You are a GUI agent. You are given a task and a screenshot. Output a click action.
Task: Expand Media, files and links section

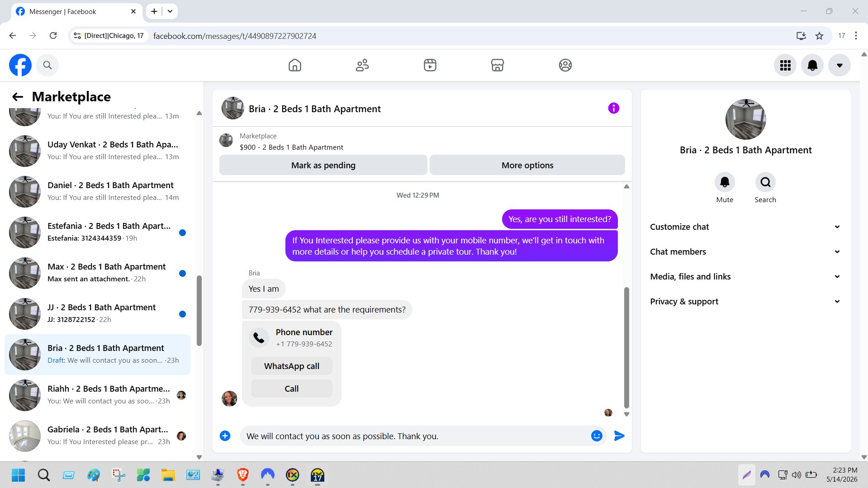[x=745, y=276]
